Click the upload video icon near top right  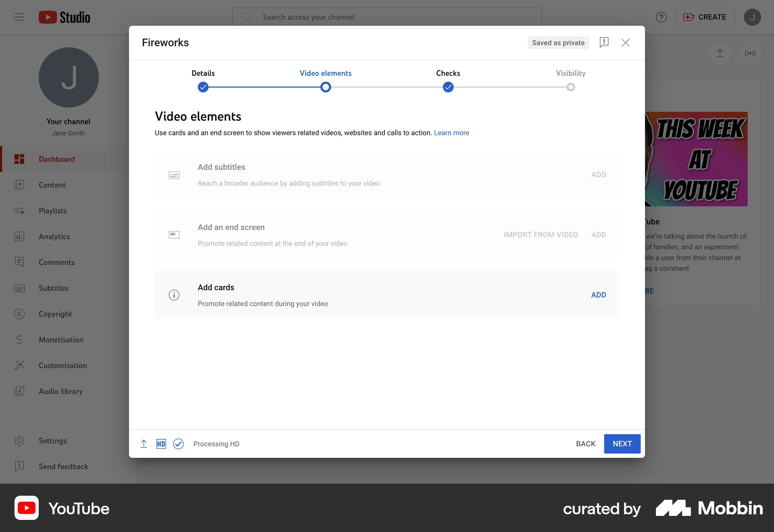coord(720,53)
